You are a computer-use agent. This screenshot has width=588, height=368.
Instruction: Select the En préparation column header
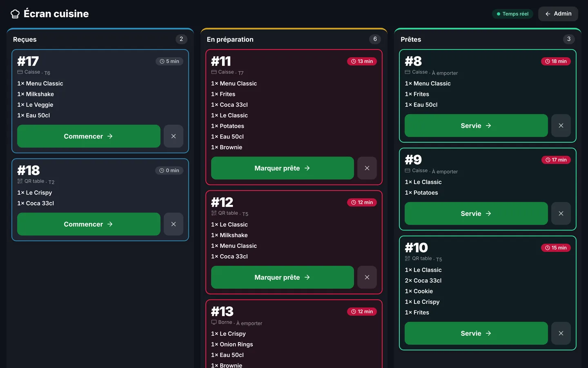pos(230,39)
